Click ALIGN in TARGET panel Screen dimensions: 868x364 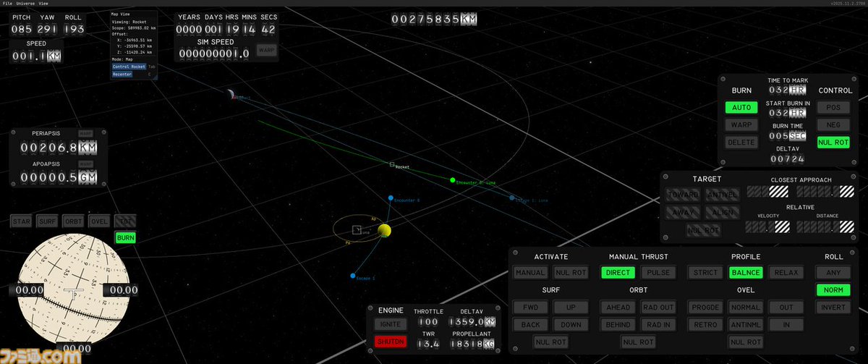click(x=722, y=213)
